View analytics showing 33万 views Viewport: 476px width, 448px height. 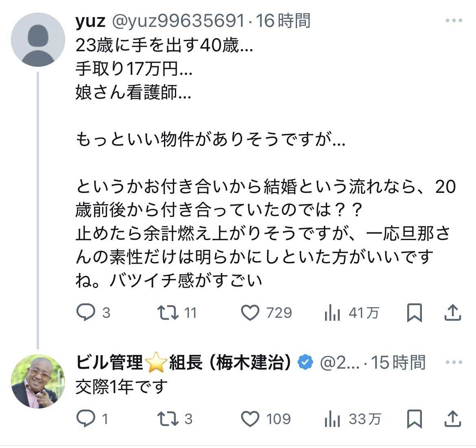click(x=332, y=420)
